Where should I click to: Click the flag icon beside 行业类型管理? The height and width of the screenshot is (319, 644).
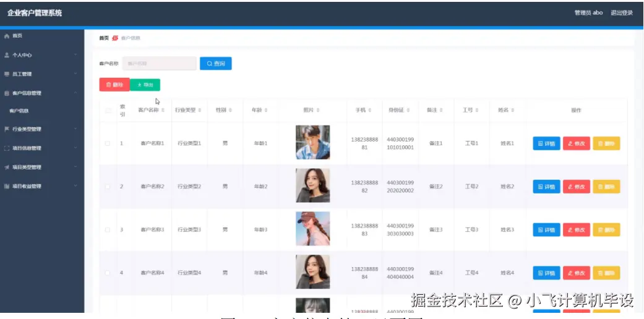(7, 129)
